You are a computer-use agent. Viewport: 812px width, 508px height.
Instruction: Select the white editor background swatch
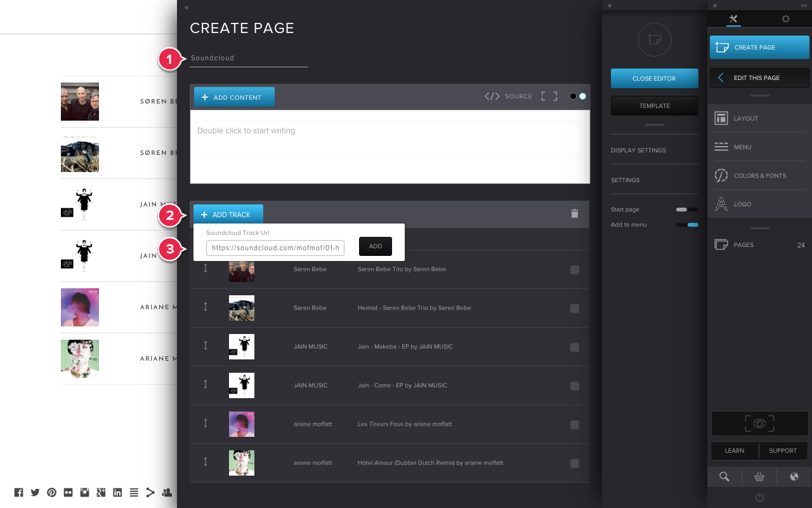(582, 97)
